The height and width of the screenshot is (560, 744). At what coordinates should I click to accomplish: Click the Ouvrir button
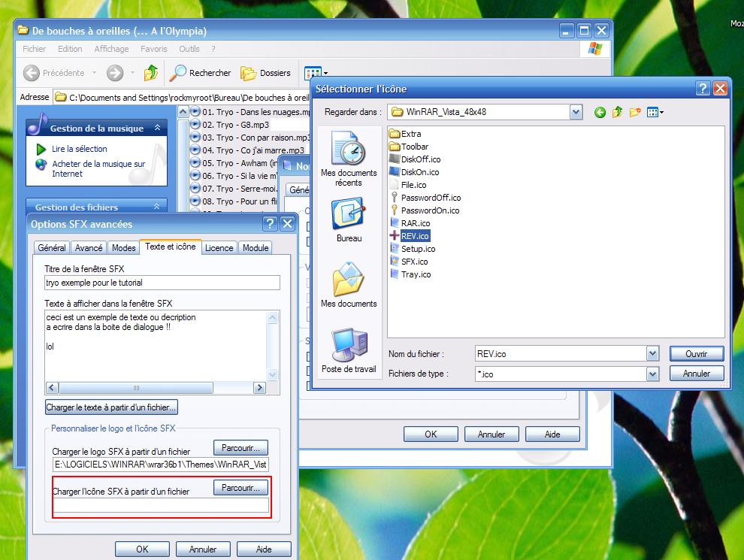pyautogui.click(x=696, y=353)
